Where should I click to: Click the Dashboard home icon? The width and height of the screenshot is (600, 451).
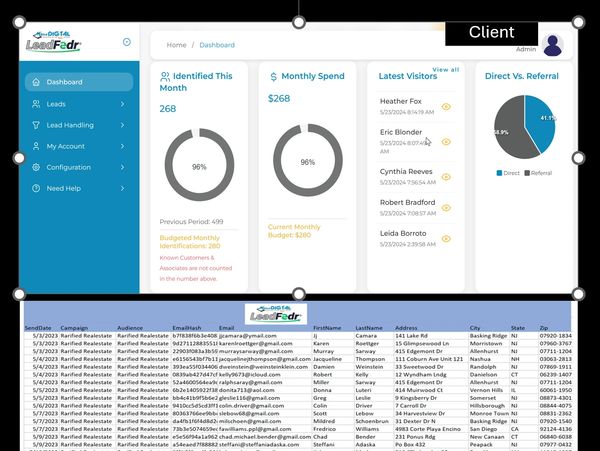tap(36, 82)
